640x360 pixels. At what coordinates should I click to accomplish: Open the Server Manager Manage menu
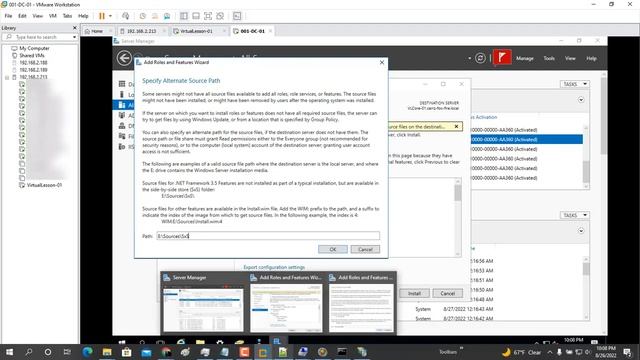(525, 58)
